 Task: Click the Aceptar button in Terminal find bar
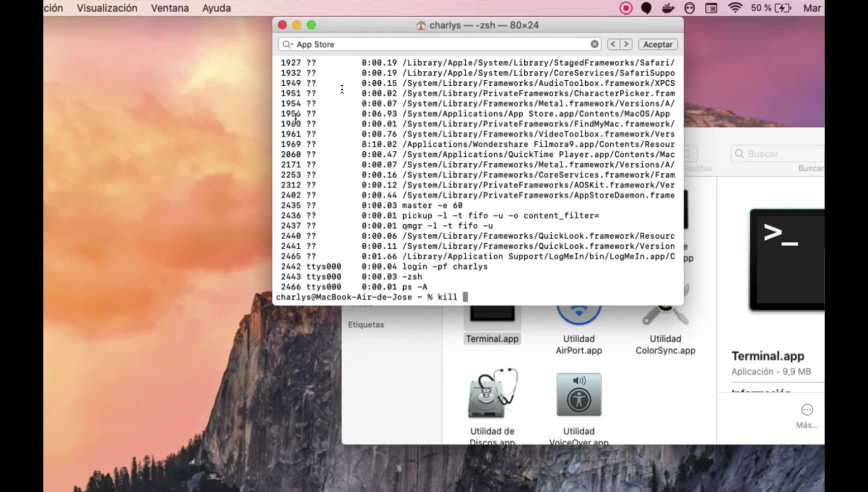658,44
